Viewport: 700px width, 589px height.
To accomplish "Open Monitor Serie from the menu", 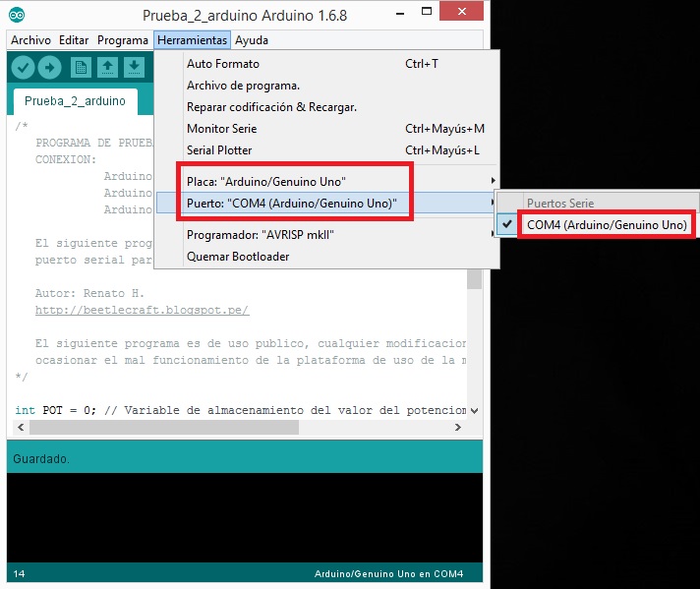I will pyautogui.click(x=327, y=129).
